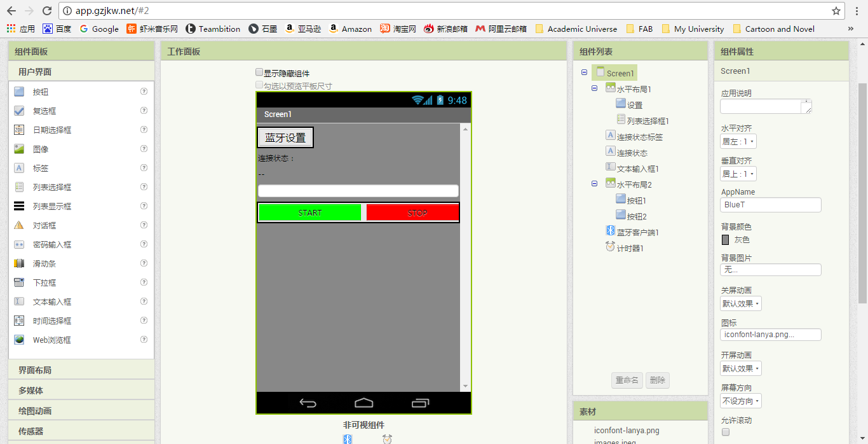The width and height of the screenshot is (868, 444).
Task: Expand the 多媒体 palette section
Action: (x=81, y=390)
